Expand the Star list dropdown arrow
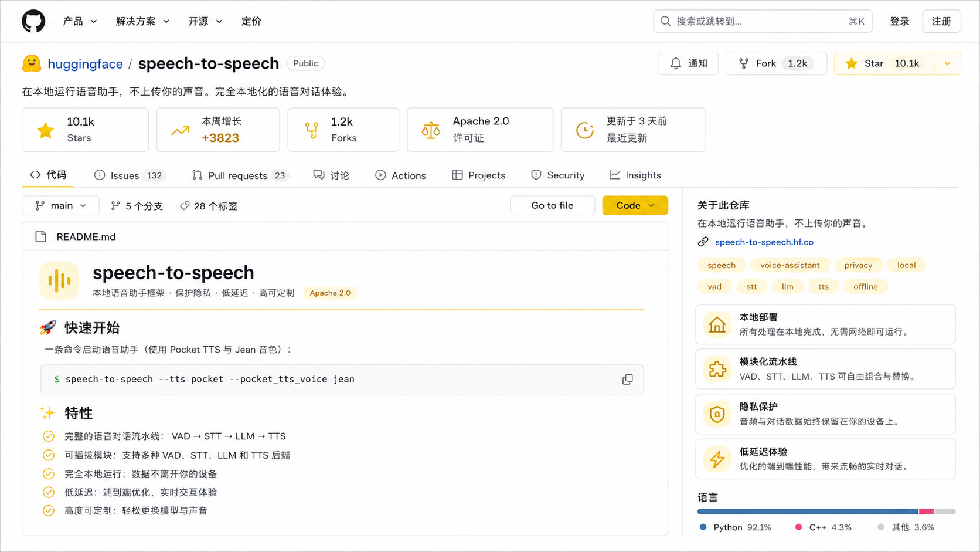The width and height of the screenshot is (980, 552). tap(947, 63)
